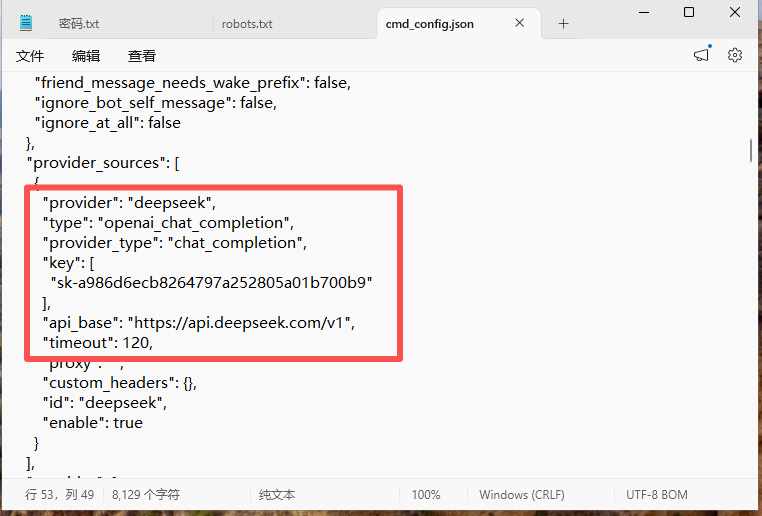Click the "provider": "deepseek" line
The image size is (762, 516).
pos(129,203)
